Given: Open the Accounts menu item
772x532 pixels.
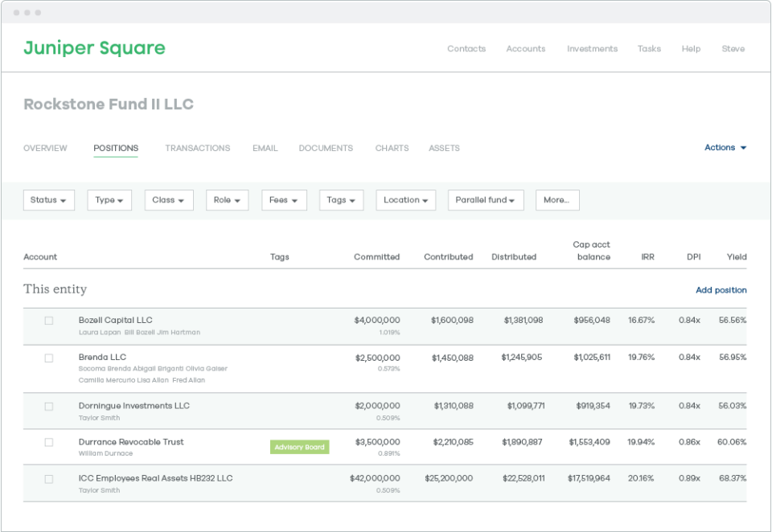Looking at the screenshot, I should pos(526,49).
